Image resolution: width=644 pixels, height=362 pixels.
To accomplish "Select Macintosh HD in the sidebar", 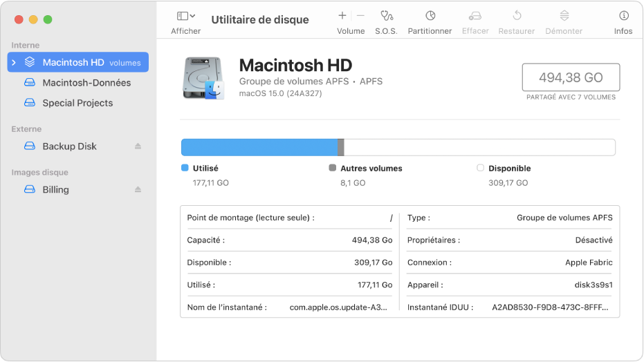I will [x=78, y=62].
